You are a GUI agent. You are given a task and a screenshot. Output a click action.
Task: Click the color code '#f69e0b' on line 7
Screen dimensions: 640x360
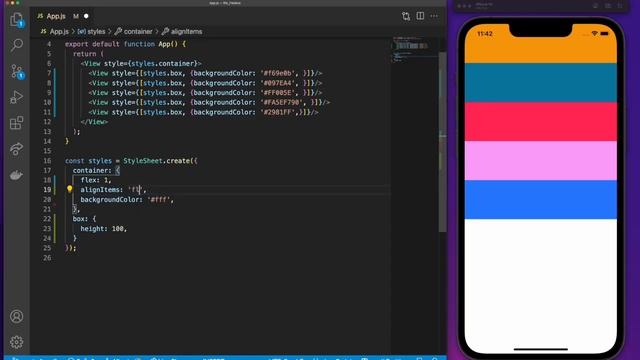click(x=279, y=73)
